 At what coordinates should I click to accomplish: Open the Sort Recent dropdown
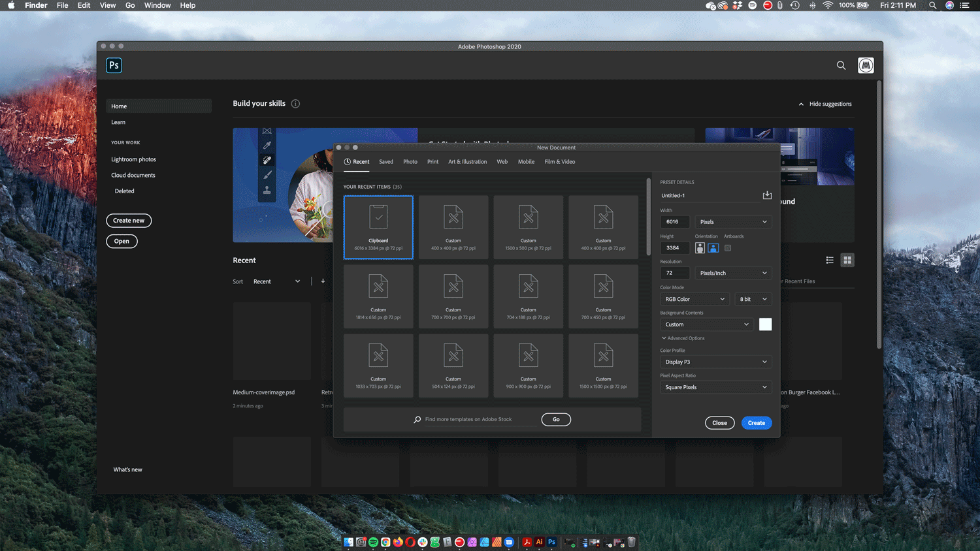pyautogui.click(x=276, y=281)
